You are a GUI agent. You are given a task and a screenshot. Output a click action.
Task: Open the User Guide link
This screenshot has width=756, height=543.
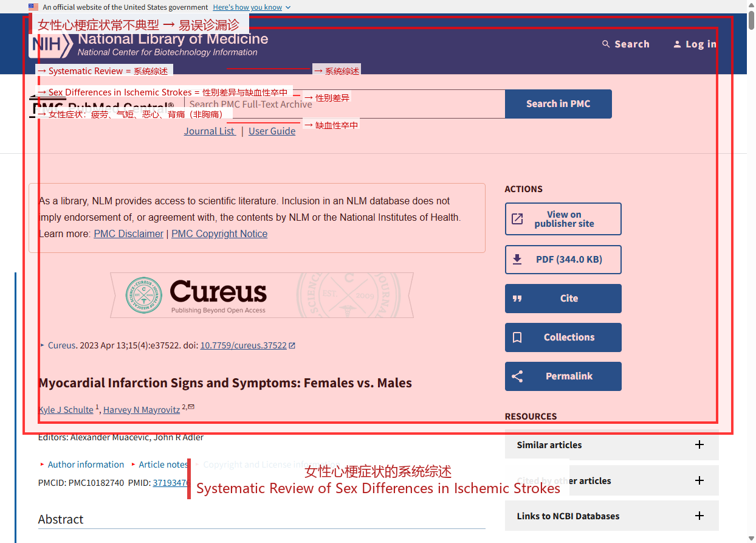[272, 131]
